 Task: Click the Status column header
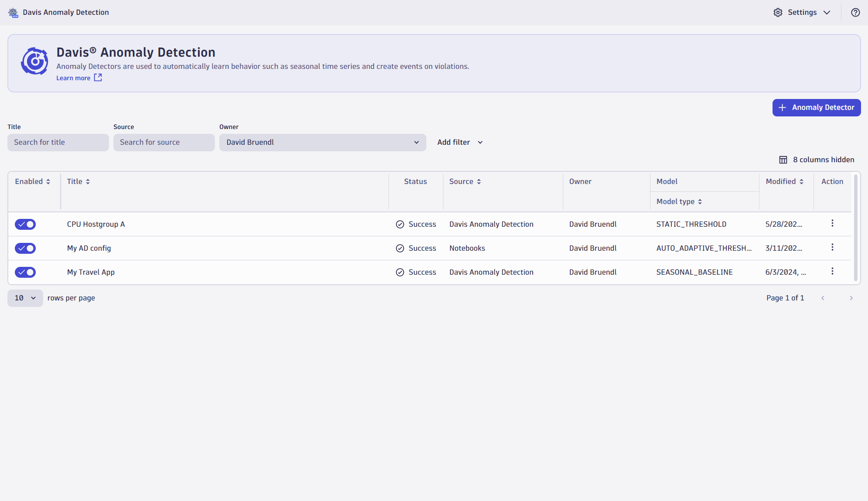pyautogui.click(x=415, y=182)
